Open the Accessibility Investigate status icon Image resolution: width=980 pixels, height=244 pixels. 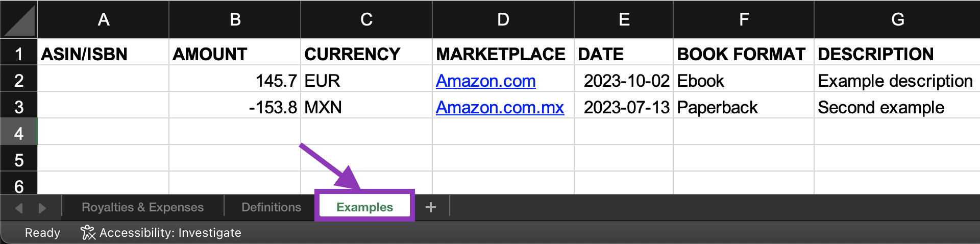tap(88, 232)
